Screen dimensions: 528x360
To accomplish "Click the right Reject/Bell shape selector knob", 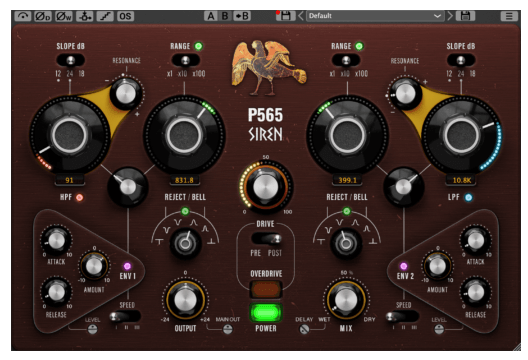I will tap(346, 243).
